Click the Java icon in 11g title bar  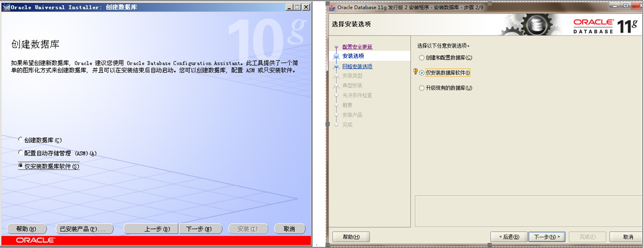tap(332, 7)
